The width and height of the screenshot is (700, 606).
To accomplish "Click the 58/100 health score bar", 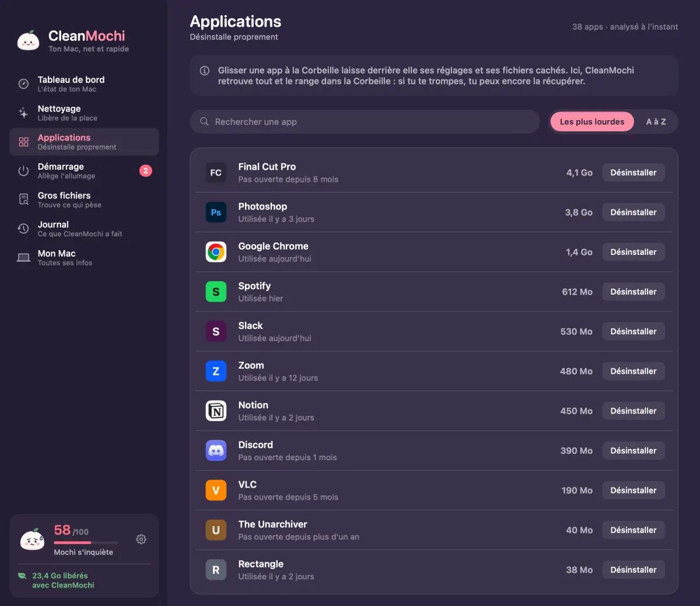I will 86,542.
